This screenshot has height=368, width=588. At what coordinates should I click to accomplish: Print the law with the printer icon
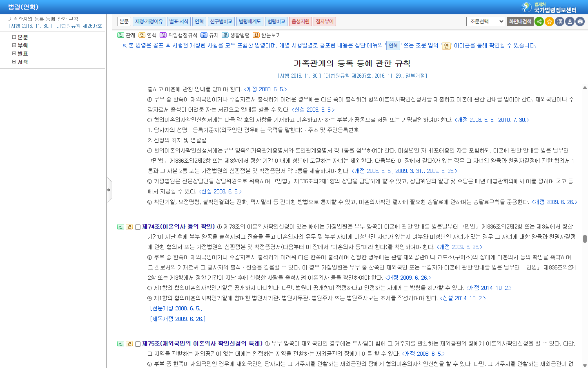[580, 21]
